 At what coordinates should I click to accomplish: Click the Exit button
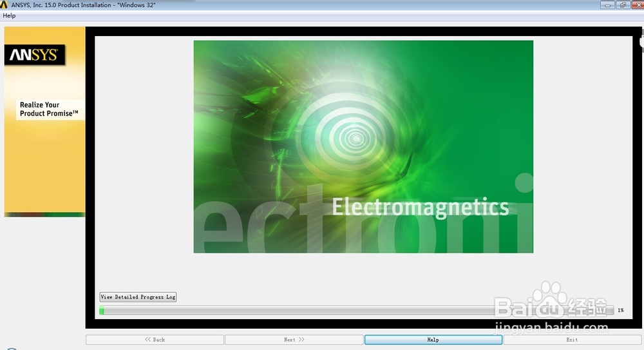572,340
